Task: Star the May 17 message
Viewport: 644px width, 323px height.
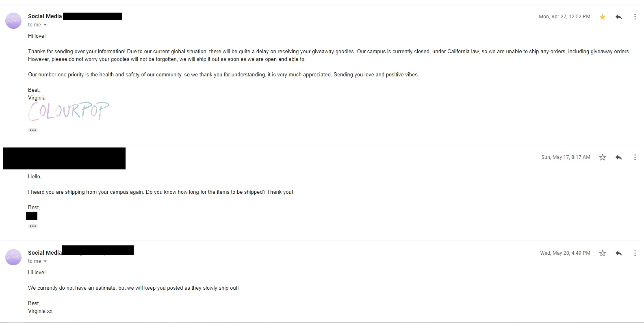Action: point(603,157)
